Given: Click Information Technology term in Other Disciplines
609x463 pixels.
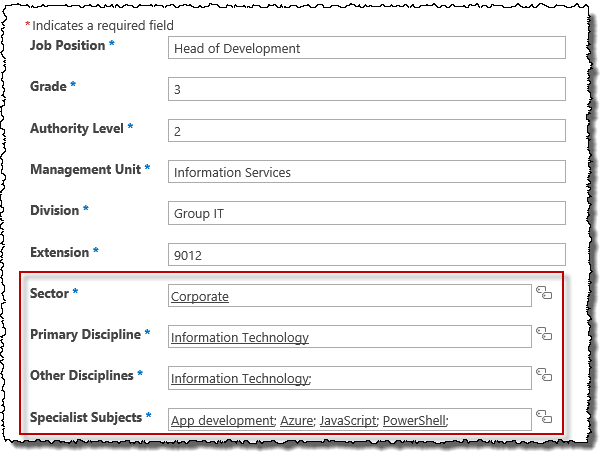Looking at the screenshot, I should (240, 379).
